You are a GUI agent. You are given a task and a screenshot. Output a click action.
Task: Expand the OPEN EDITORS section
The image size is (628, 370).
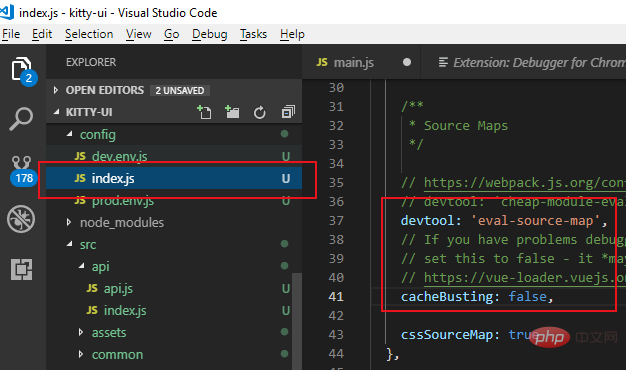coord(56,90)
